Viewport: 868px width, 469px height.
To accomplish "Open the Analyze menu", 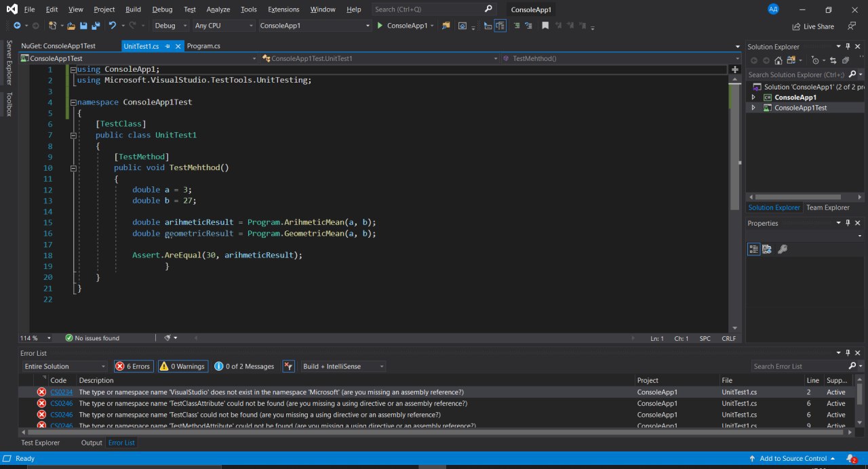I will (218, 9).
